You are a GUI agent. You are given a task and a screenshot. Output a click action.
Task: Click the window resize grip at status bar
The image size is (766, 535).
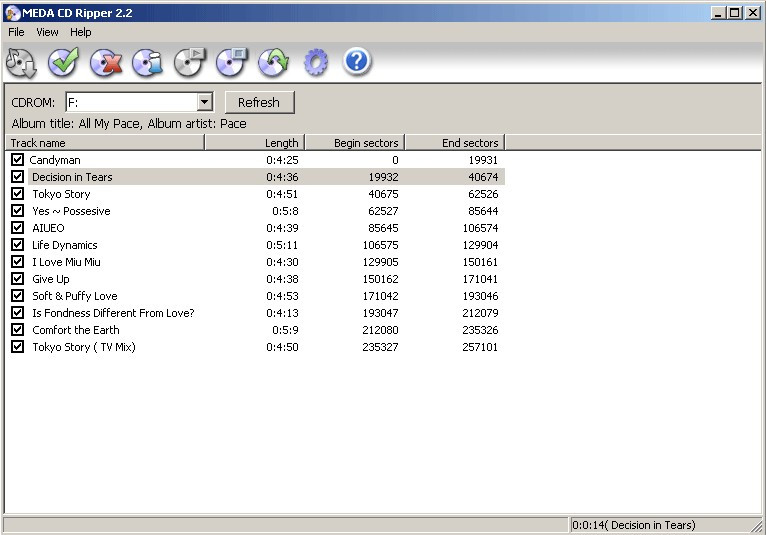[x=758, y=526]
